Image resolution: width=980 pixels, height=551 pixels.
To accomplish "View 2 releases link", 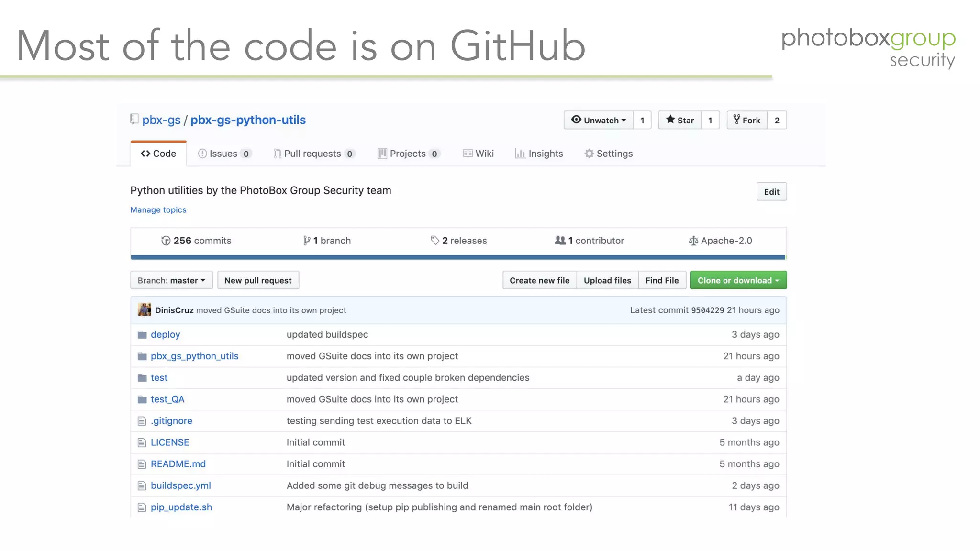I will point(459,241).
